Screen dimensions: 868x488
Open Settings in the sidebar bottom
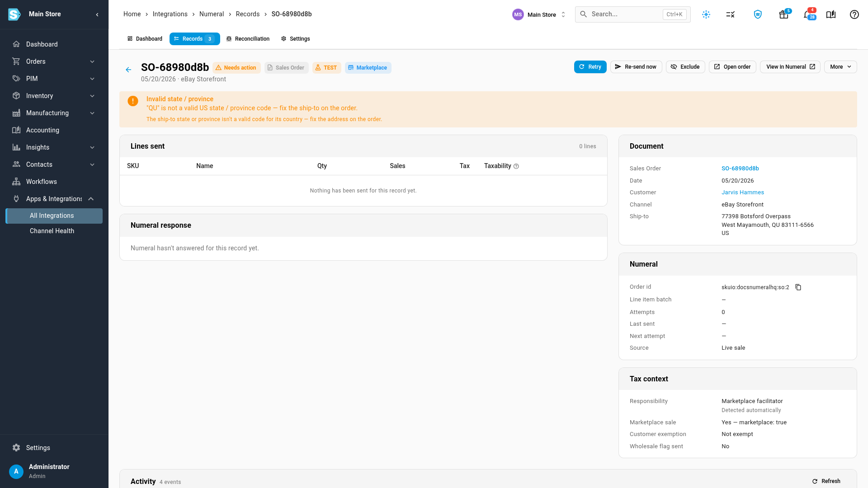pos(54,448)
